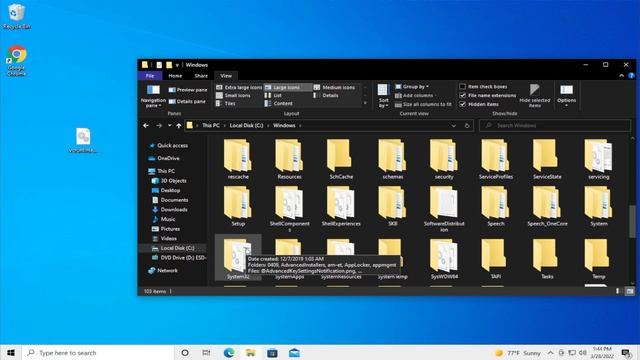
Task: Select the System32 folder
Action: point(238,258)
